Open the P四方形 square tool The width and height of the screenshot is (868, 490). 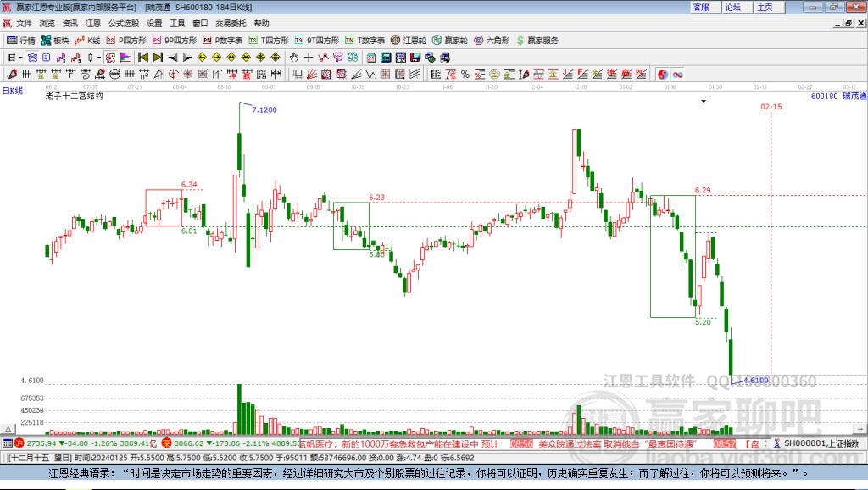(x=126, y=41)
